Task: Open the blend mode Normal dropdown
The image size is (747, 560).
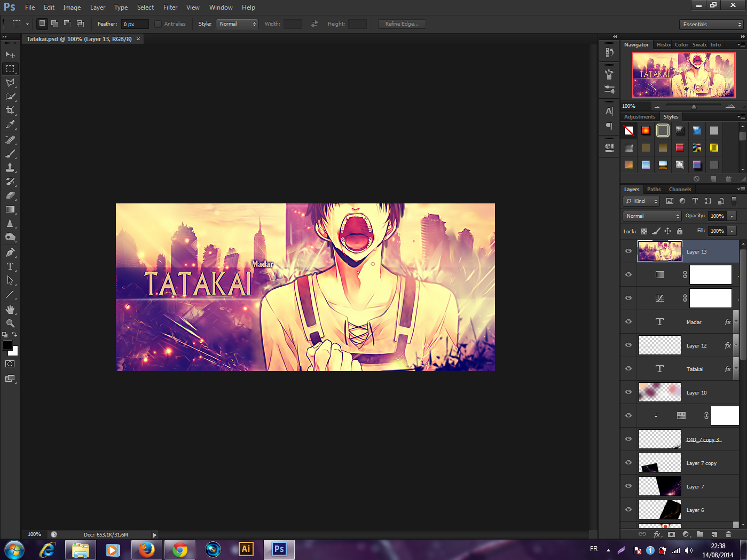Action: [652, 216]
